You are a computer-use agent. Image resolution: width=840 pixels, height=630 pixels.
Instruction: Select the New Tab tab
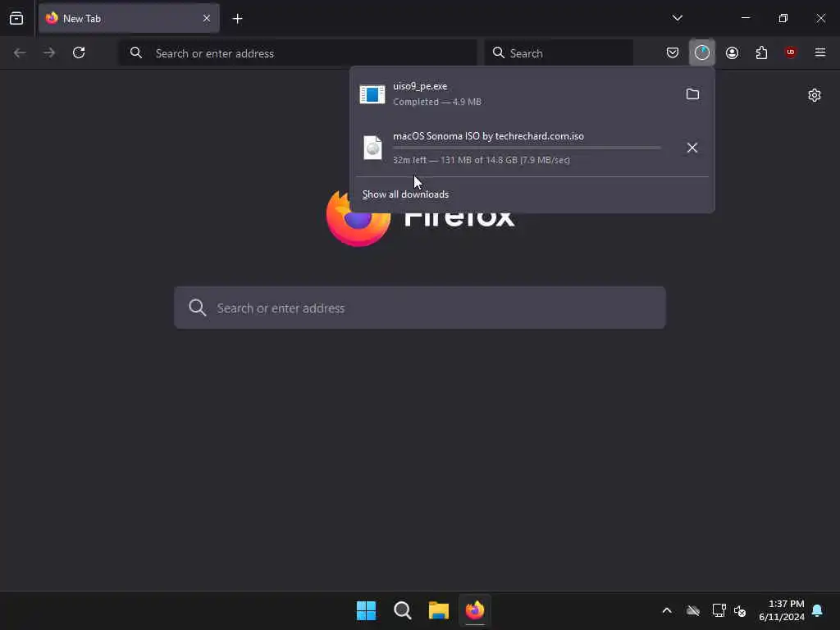tap(129, 18)
